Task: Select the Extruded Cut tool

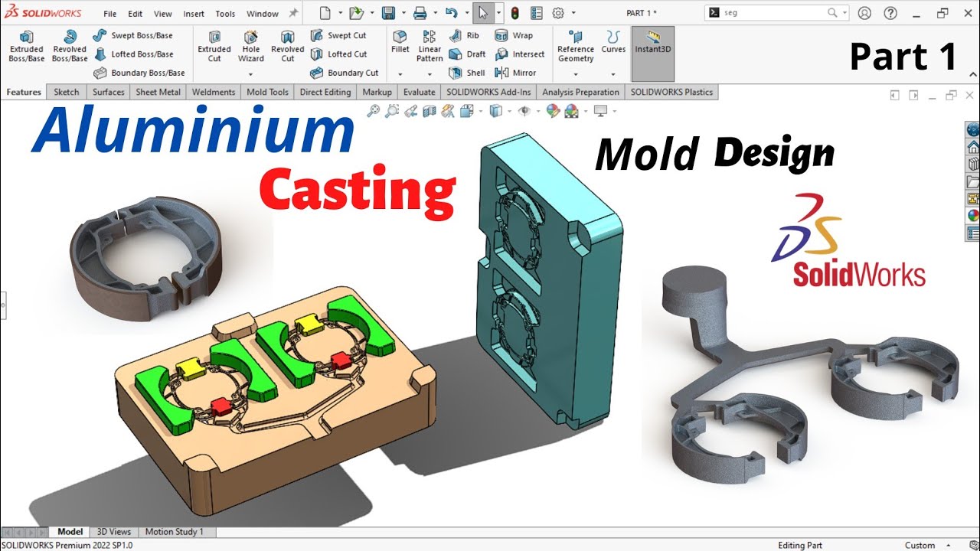Action: pos(214,47)
